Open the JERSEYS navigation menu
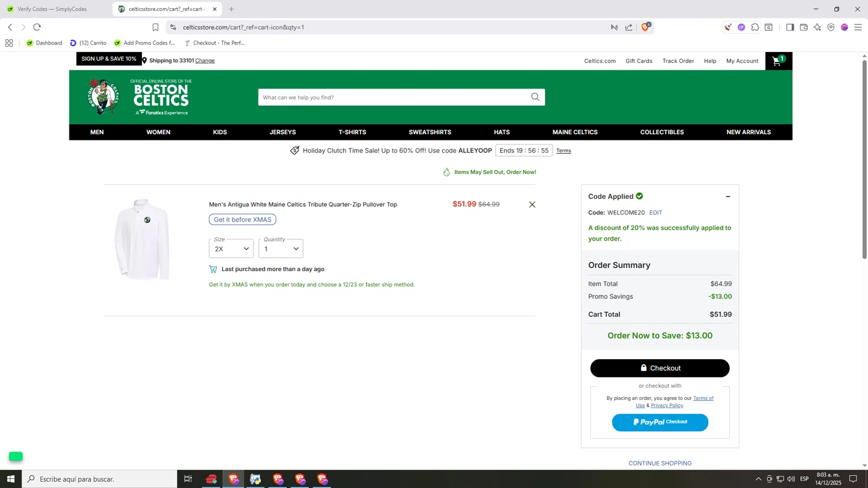 click(x=282, y=132)
